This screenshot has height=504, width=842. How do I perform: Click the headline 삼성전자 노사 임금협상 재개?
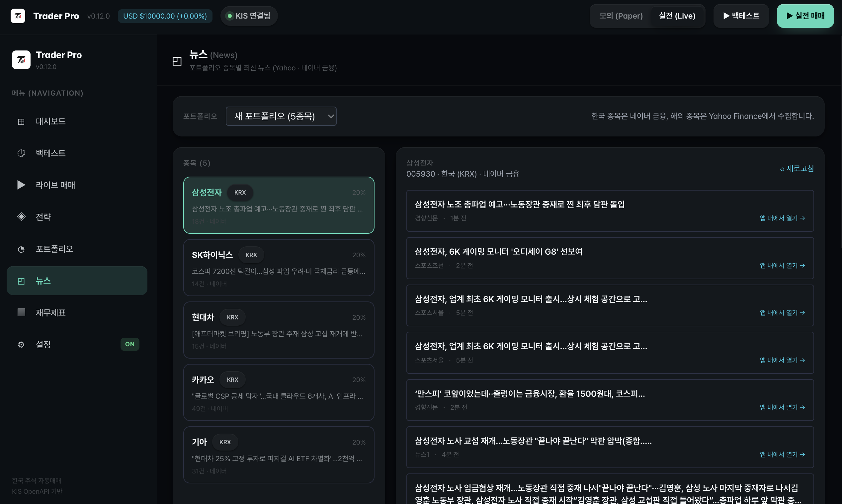point(608,494)
